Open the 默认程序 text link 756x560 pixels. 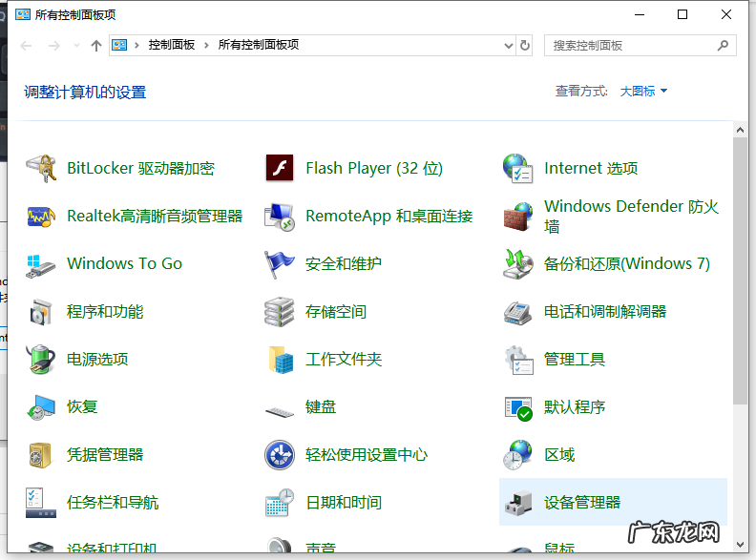coord(575,407)
